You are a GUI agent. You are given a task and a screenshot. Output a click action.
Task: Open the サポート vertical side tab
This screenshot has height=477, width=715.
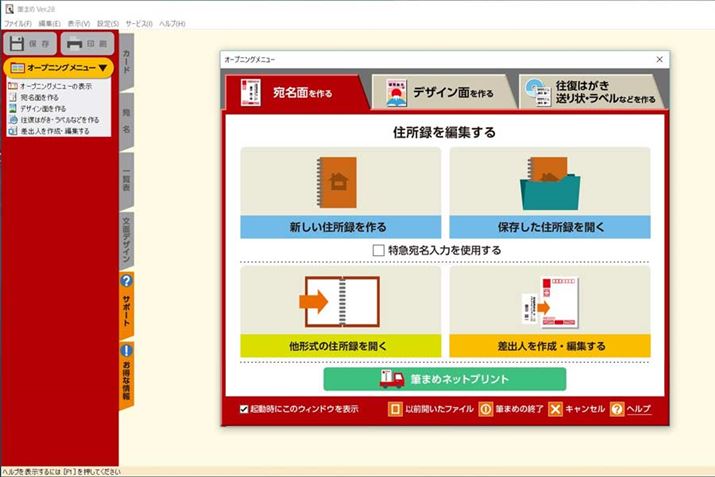(127, 303)
